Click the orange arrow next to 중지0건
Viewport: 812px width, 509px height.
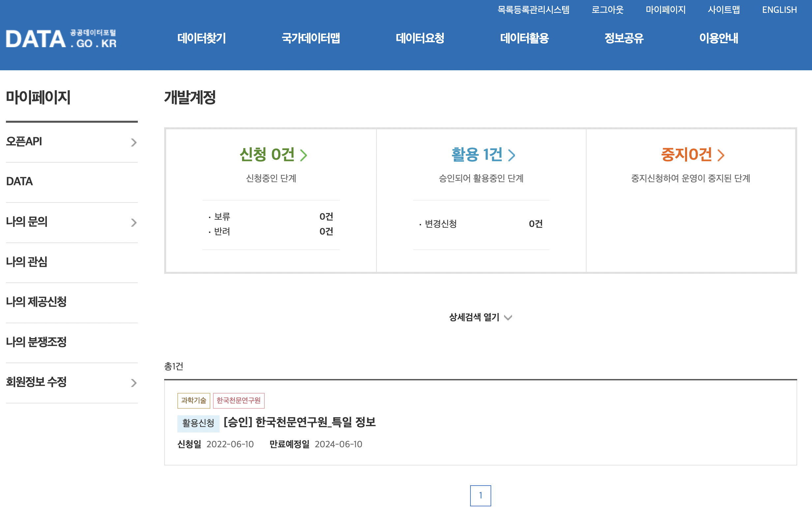(x=720, y=155)
